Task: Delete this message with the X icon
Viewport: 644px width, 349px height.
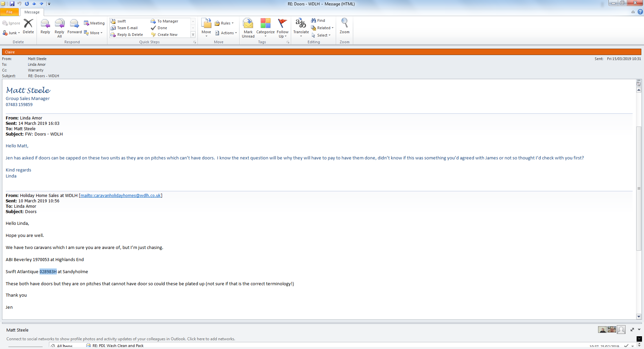Action: click(x=28, y=26)
